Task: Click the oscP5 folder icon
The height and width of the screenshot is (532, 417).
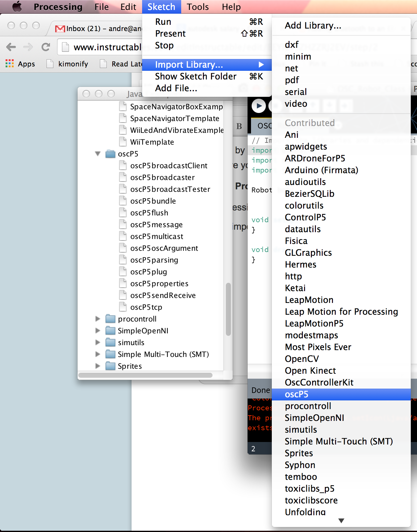Action: [x=110, y=154]
